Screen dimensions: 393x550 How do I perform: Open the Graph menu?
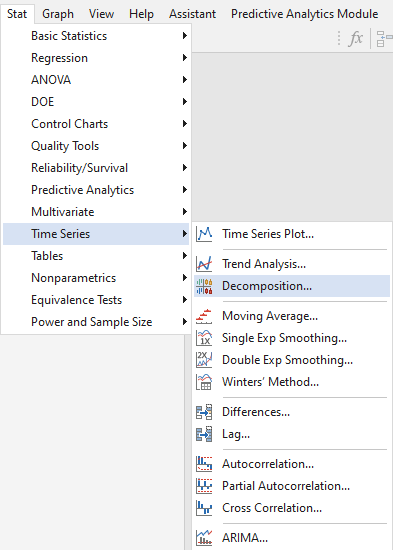click(58, 14)
